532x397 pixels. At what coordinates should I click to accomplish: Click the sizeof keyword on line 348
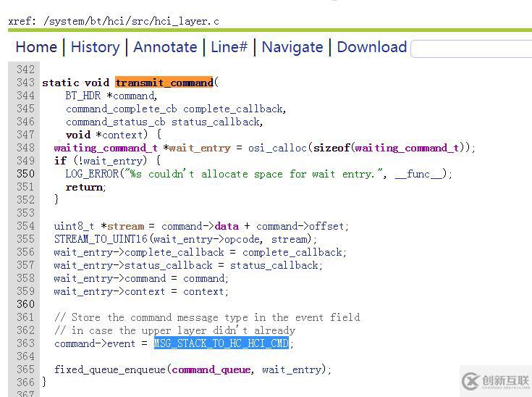(332, 148)
